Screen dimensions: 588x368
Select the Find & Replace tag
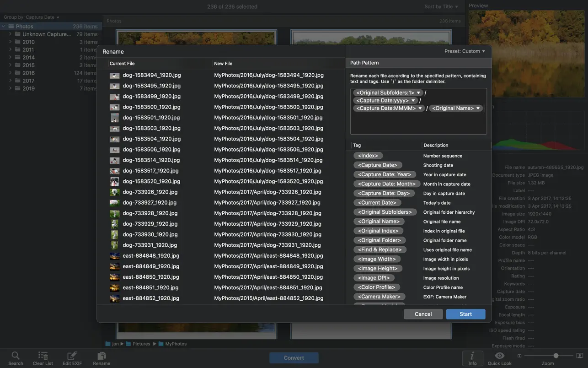point(380,250)
